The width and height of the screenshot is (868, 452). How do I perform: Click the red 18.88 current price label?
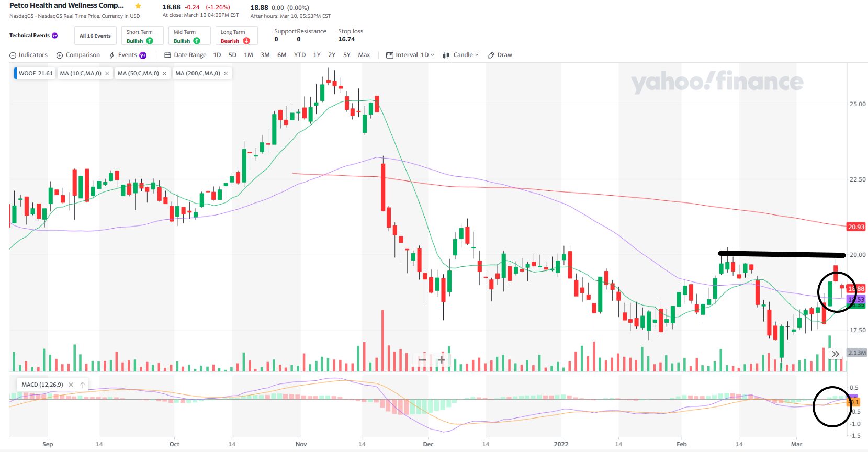click(x=856, y=289)
